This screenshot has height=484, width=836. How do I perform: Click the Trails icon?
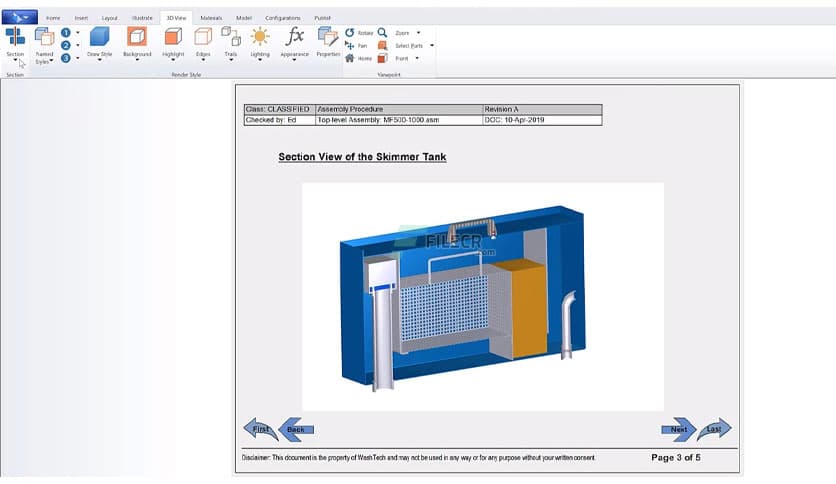(x=231, y=37)
